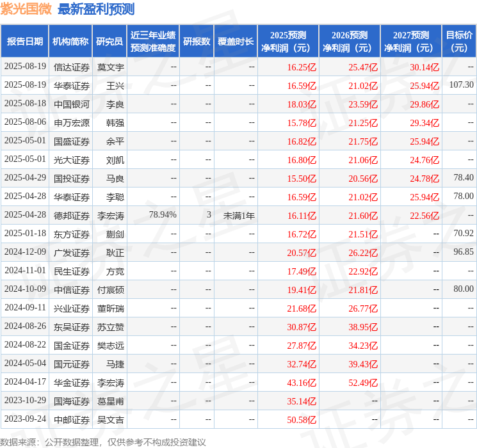This screenshot has width=477, height=448.
Task: Click the 未满1年 coverage duration cell
Action: coord(239,216)
